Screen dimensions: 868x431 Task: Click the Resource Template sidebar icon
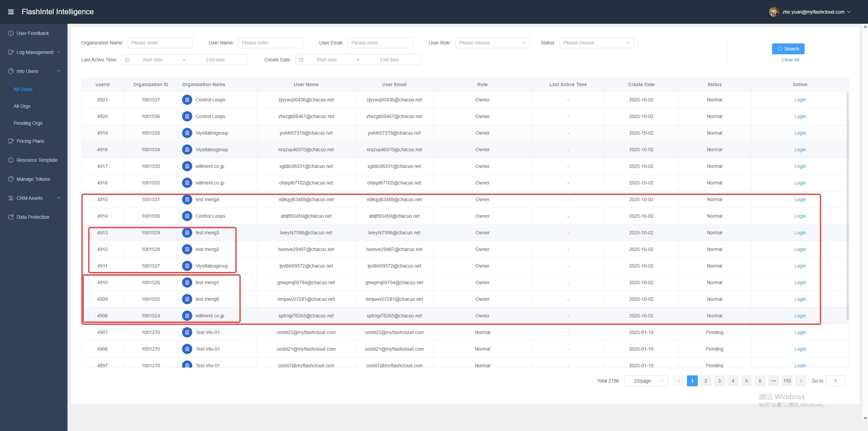11,160
